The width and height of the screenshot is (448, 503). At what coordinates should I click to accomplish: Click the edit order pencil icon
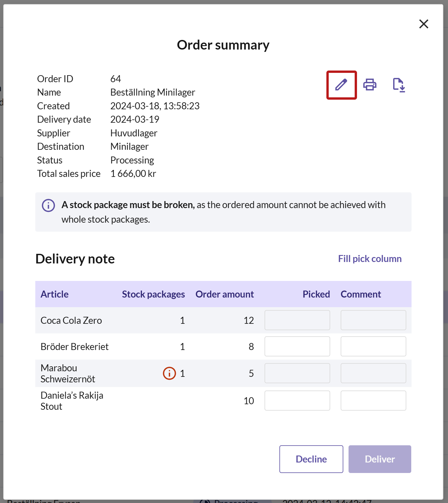[341, 85]
